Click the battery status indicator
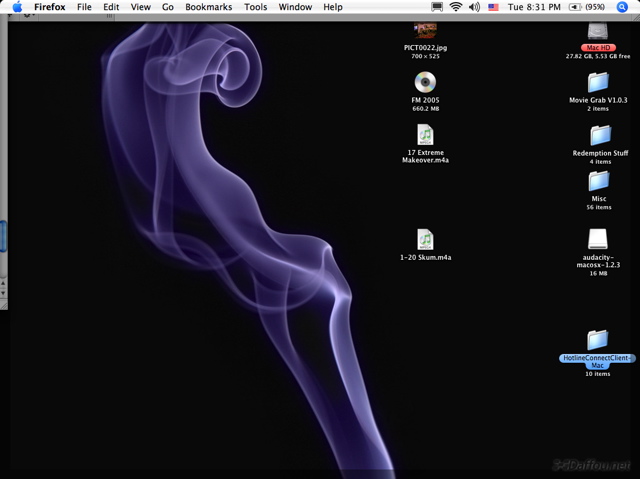Viewport: 640px width, 479px height. click(587, 7)
